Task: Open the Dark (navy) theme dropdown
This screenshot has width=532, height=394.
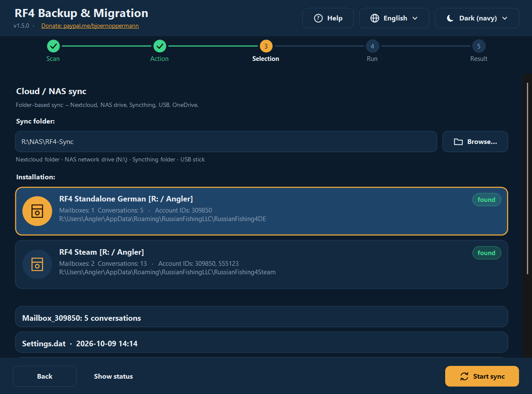Action: click(x=477, y=18)
